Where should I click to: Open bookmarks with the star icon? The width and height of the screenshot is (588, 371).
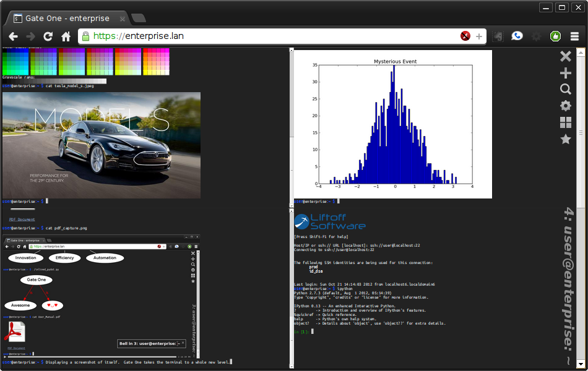[x=565, y=139]
